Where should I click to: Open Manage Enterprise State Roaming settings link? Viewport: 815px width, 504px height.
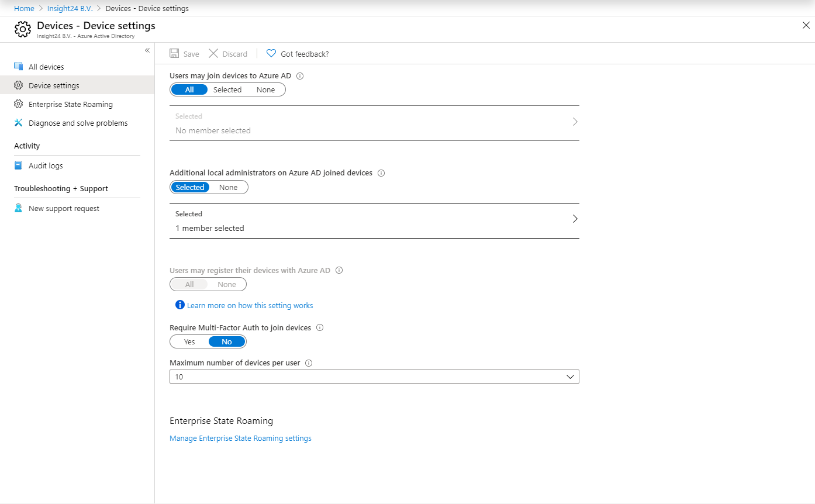pos(240,438)
